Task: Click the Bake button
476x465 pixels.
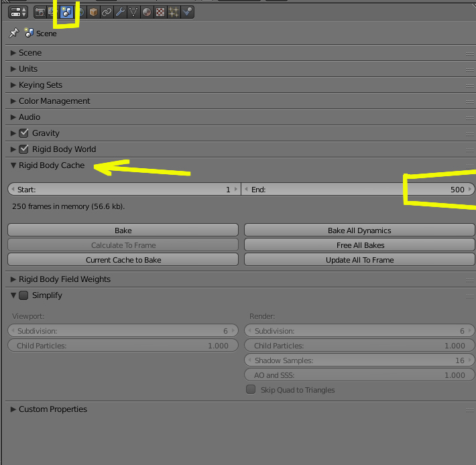Action: pos(123,230)
